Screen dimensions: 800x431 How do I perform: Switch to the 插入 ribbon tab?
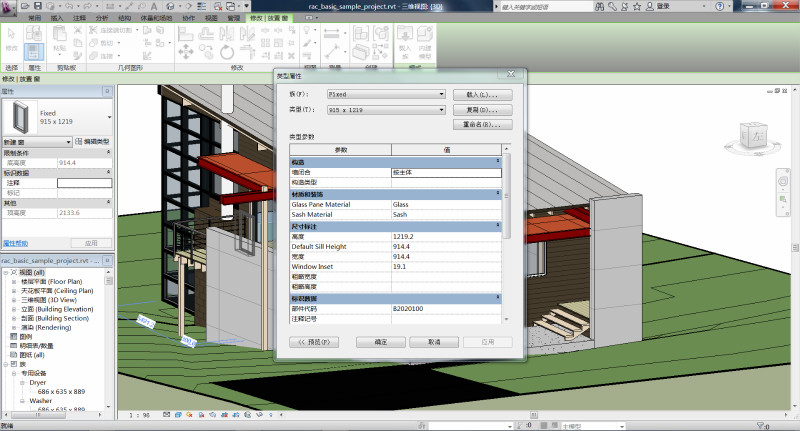point(57,18)
